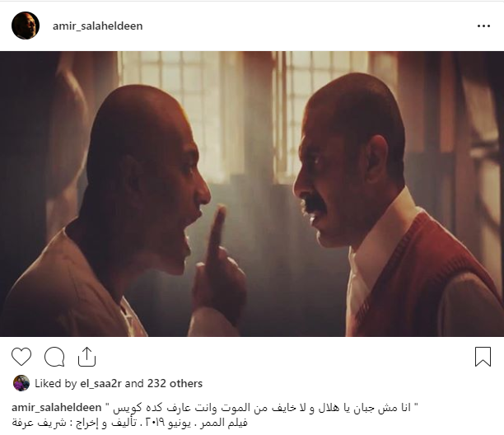Open amir_salaheldeen's profile from the header username
The width and height of the screenshot is (504, 435).
coord(98,26)
